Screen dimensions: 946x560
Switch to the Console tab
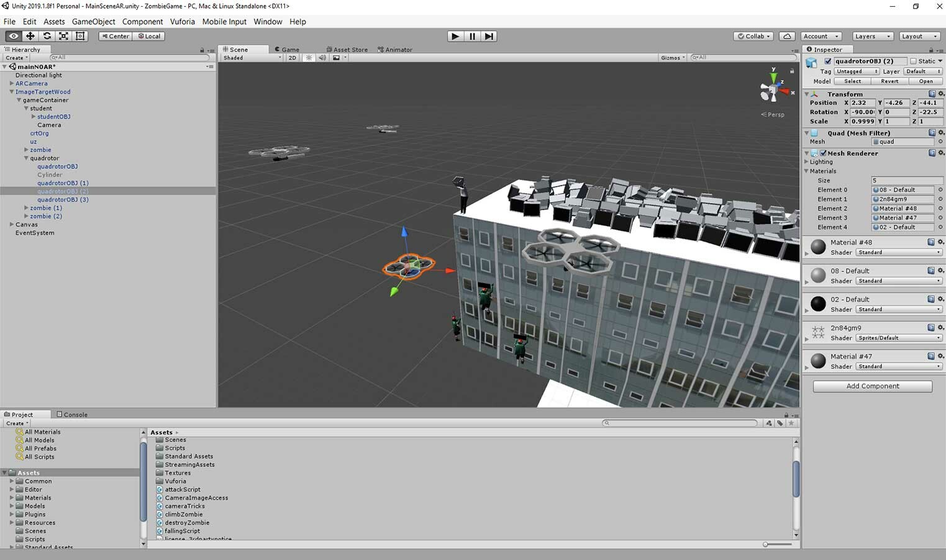pyautogui.click(x=72, y=414)
